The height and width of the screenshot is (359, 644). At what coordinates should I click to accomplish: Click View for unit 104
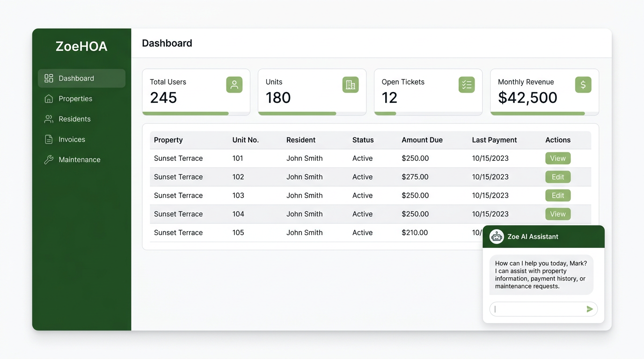pos(558,214)
